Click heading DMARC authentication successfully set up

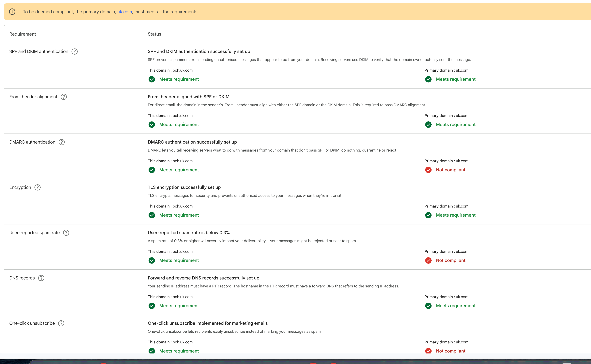tap(192, 142)
